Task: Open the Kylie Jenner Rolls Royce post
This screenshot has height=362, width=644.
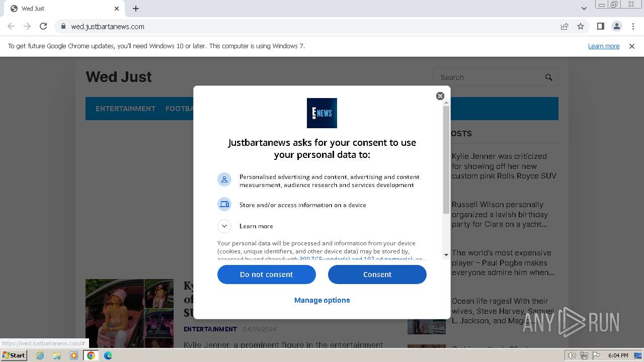Action: coord(504,166)
